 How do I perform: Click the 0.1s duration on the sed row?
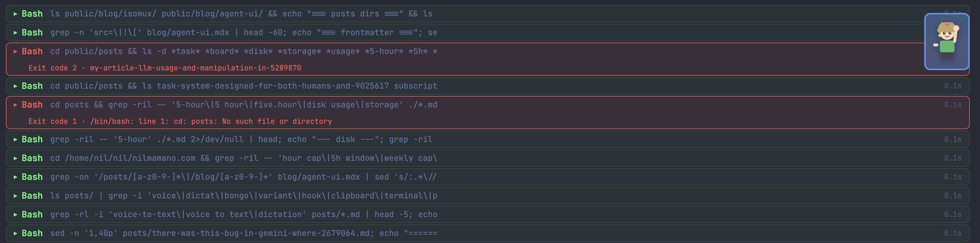point(953,234)
